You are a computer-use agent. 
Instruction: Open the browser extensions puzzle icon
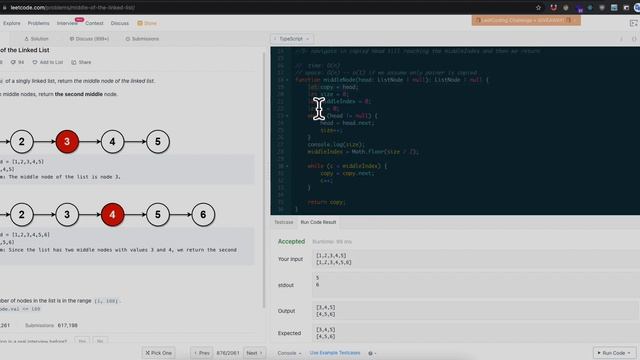click(626, 7)
